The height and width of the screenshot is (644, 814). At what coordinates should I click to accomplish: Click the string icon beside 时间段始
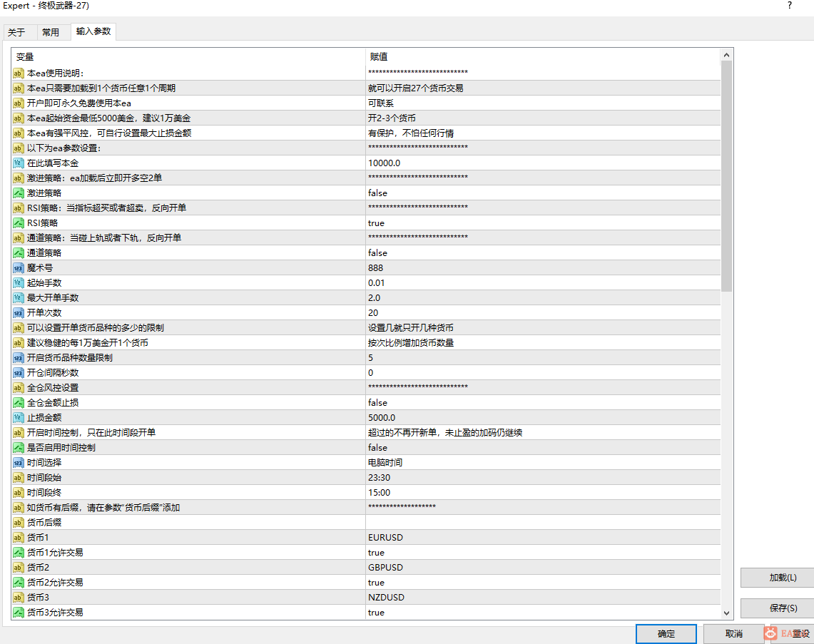(x=18, y=477)
